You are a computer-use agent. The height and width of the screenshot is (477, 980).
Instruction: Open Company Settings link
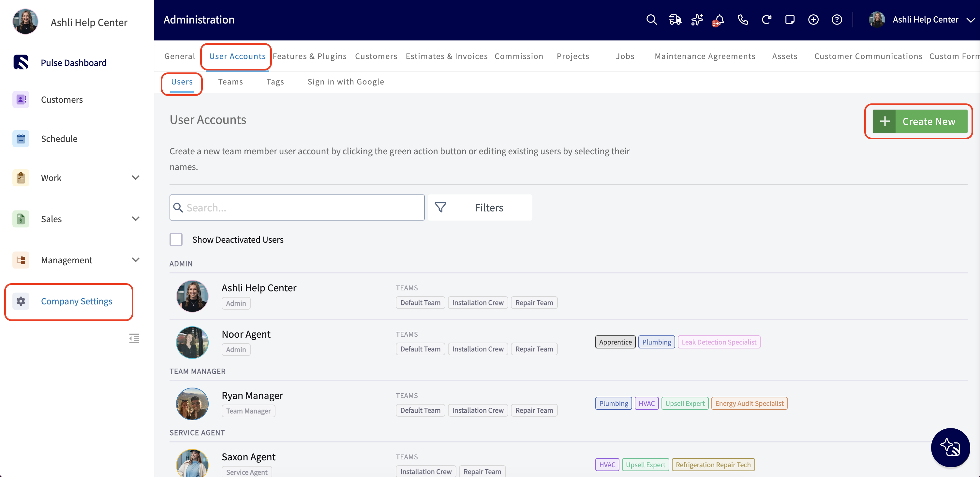(77, 301)
